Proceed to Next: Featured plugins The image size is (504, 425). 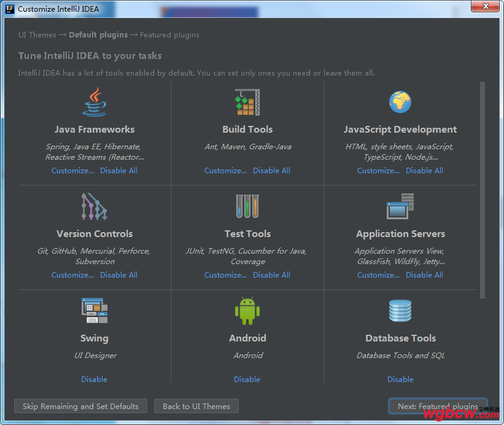pyautogui.click(x=438, y=406)
